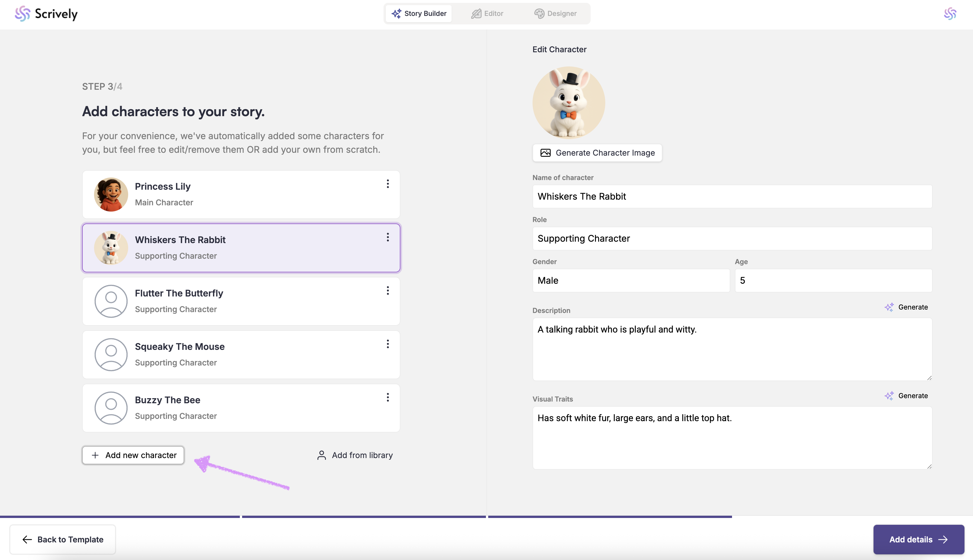Screen dimensions: 973x560
Task: Click Add from library
Action: 355,455
